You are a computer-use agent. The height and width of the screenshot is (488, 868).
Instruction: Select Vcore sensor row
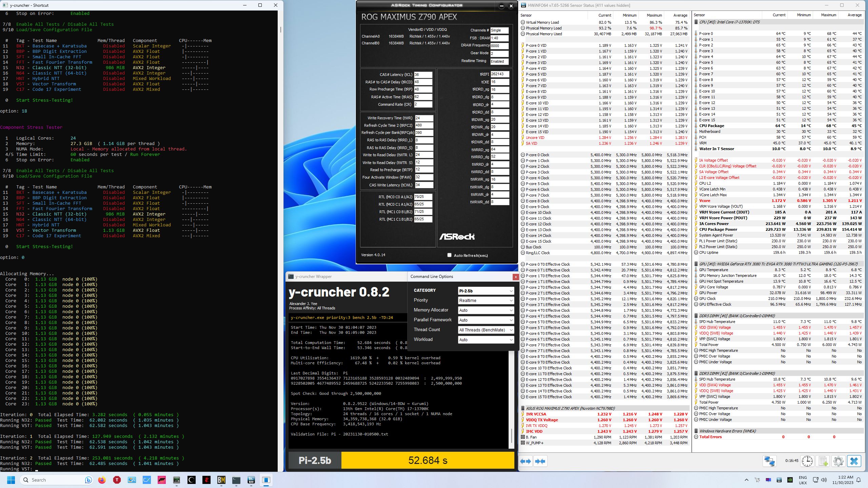coord(778,201)
